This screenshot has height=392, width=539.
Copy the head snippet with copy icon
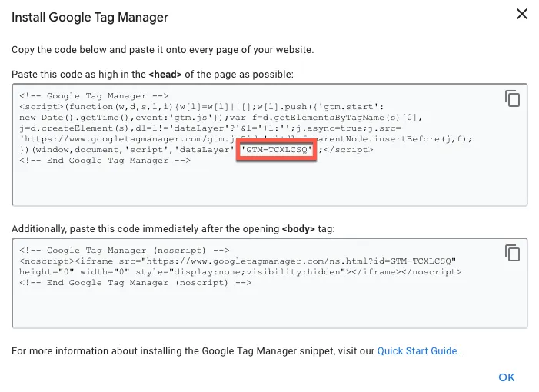coord(512,98)
